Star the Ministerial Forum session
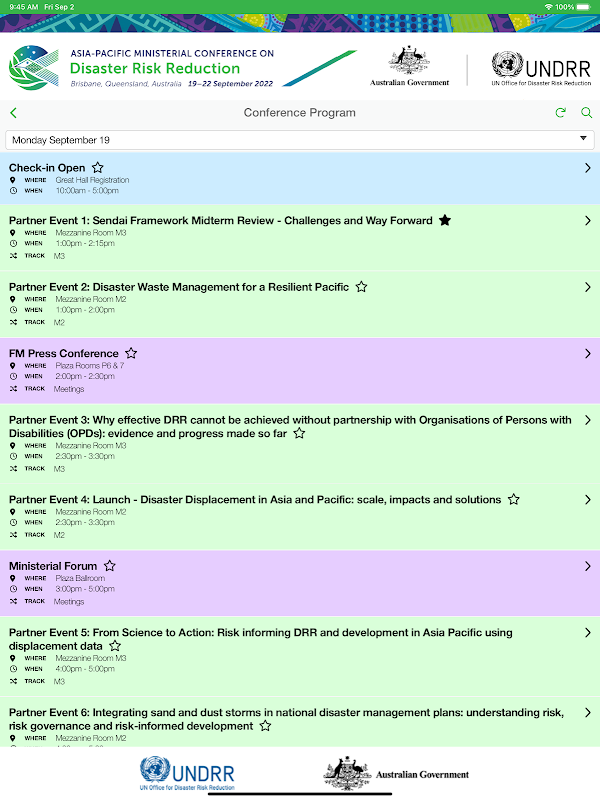This screenshot has height=800, width=600. tap(110, 566)
